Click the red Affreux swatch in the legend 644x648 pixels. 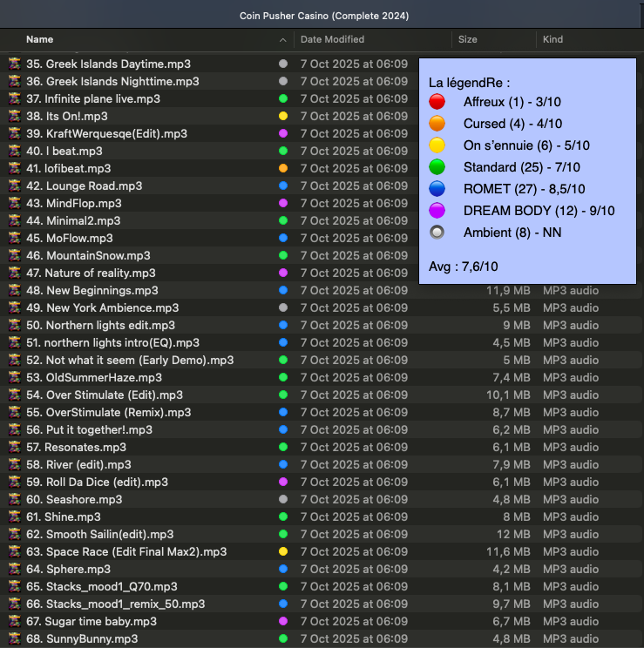pos(437,102)
